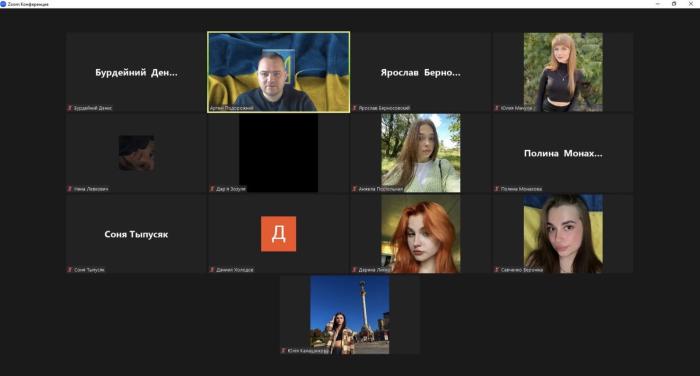Click muted mic icon beside the Дарина name label
This screenshot has height=376, width=700.
[354, 270]
